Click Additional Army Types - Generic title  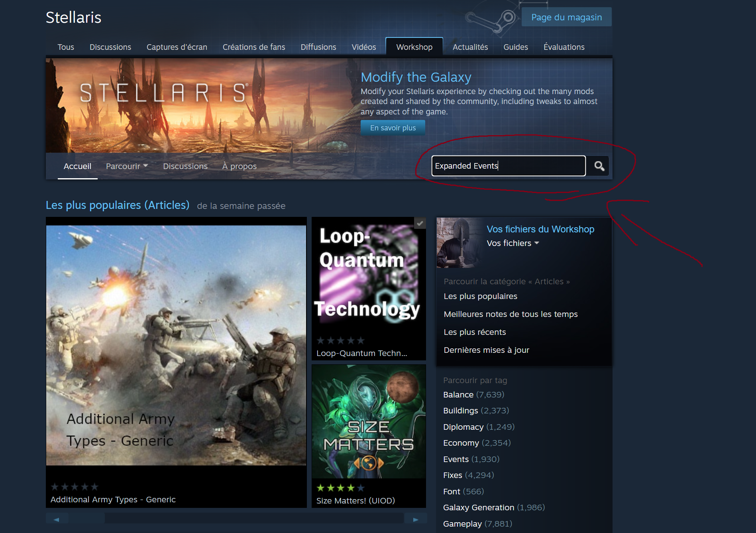113,500
